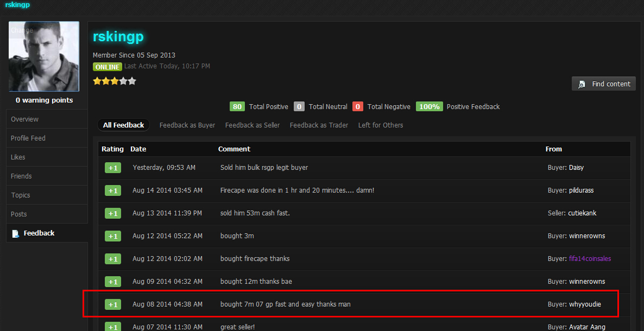This screenshot has width=644, height=331.
Task: Open the Topics sidebar tab
Action: point(47,195)
